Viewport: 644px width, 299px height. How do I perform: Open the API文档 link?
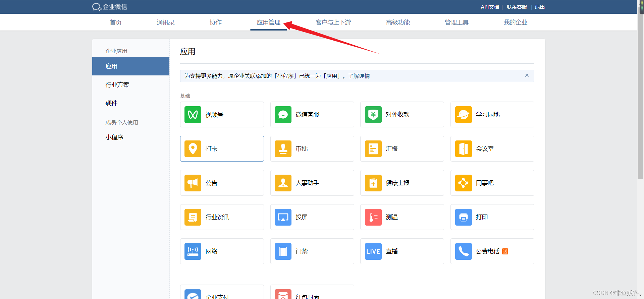pos(490,7)
